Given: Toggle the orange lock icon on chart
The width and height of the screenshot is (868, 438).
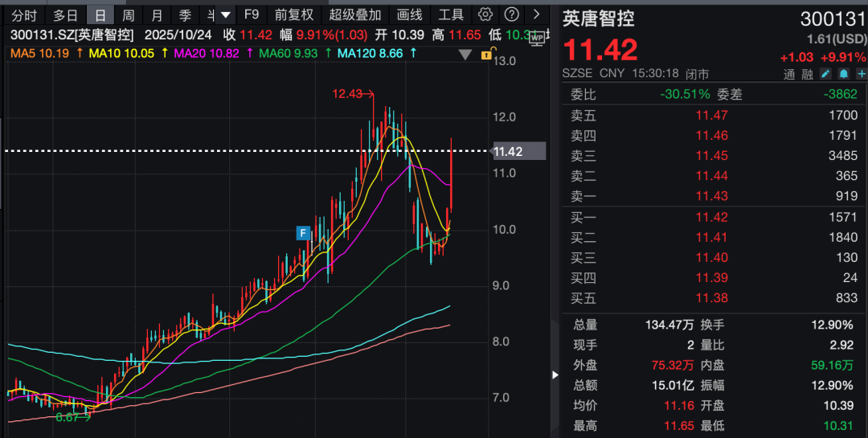Looking at the screenshot, I should pyautogui.click(x=485, y=55).
